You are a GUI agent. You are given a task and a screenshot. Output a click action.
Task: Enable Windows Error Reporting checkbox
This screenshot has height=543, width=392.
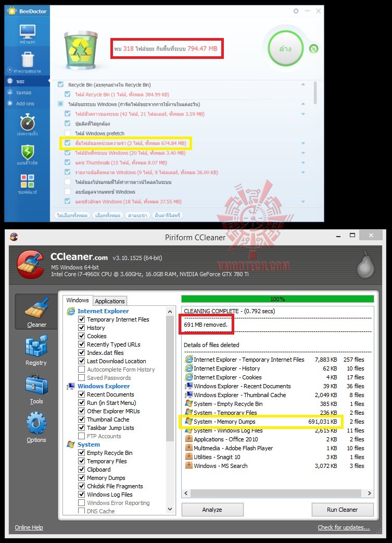click(x=82, y=503)
